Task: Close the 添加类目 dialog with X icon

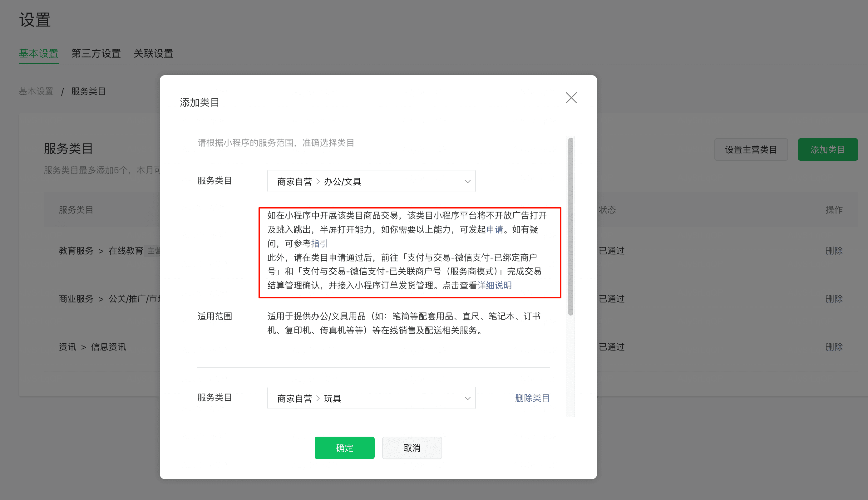Action: (x=571, y=98)
